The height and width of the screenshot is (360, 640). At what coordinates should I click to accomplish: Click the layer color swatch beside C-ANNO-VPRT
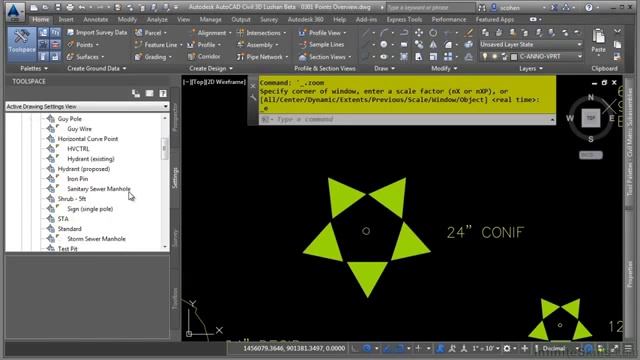pos(514,57)
